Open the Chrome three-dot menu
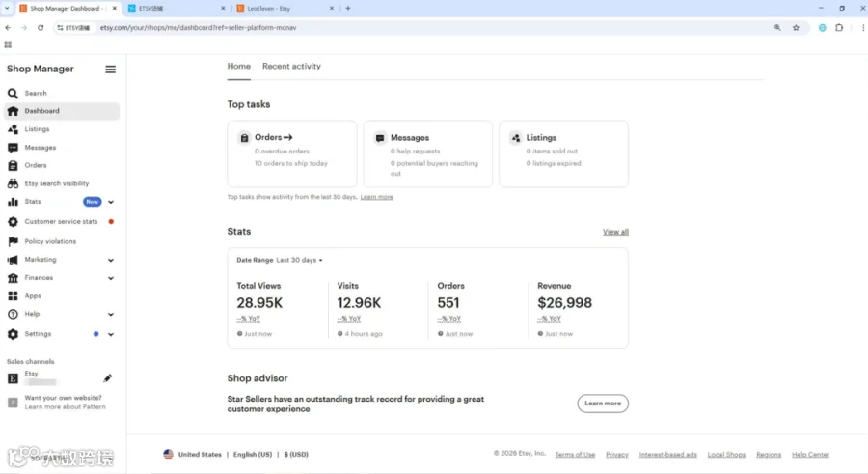 pos(863,27)
